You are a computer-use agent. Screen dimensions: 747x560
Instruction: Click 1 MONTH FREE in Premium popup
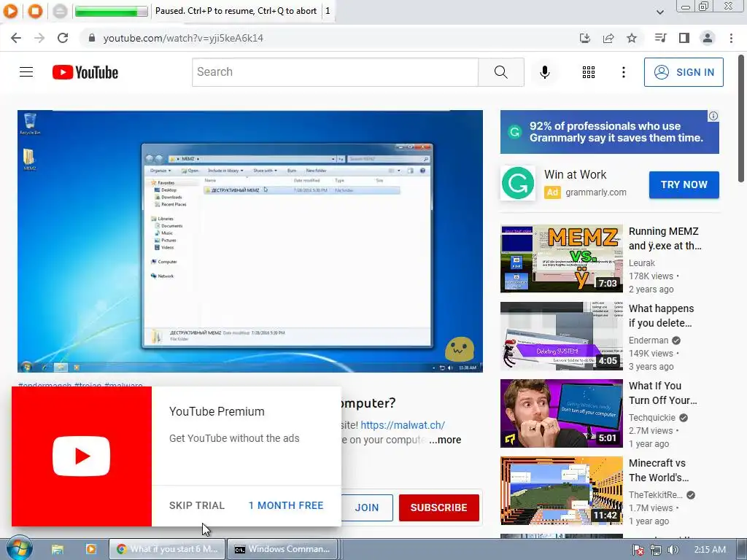point(286,505)
